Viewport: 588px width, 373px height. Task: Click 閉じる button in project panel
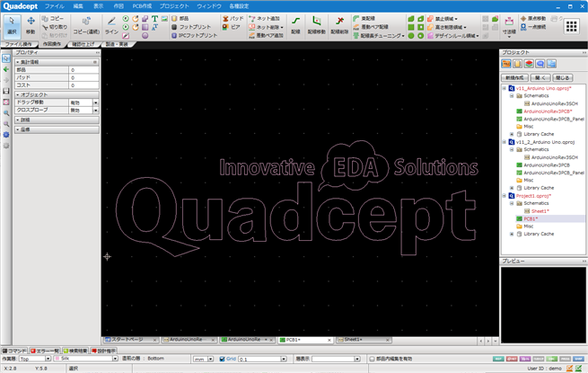[563, 78]
